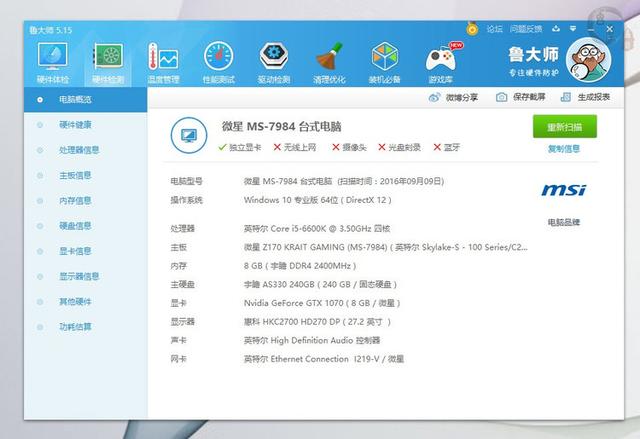Click 保存截屏 save screenshot
The width and height of the screenshot is (640, 439).
click(x=522, y=97)
